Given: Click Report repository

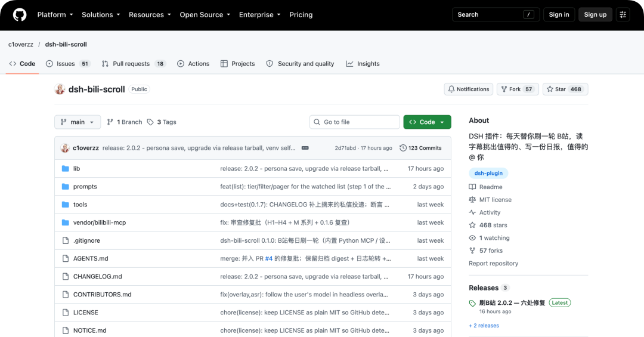Looking at the screenshot, I should [x=493, y=264].
